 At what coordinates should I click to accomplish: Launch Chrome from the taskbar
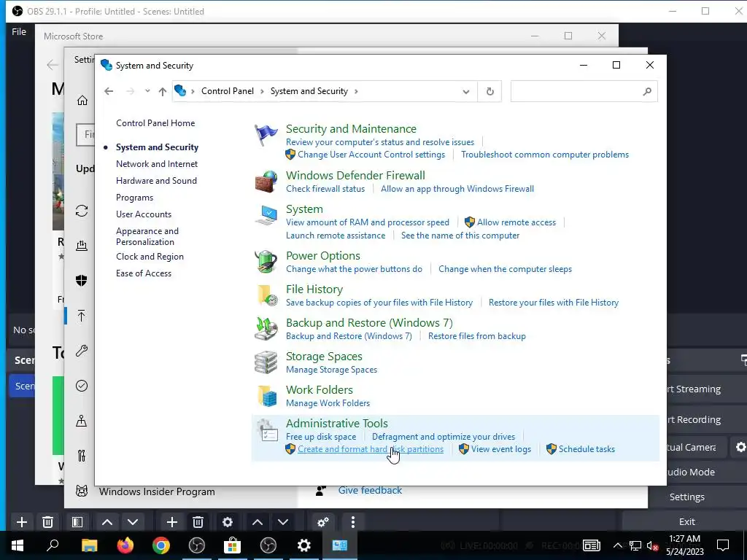coord(161,545)
